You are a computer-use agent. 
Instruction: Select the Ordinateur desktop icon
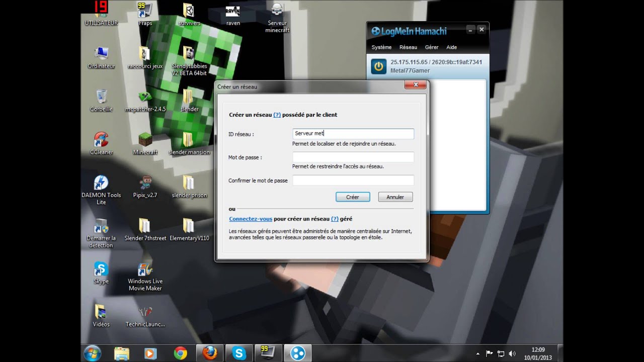pos(101,57)
